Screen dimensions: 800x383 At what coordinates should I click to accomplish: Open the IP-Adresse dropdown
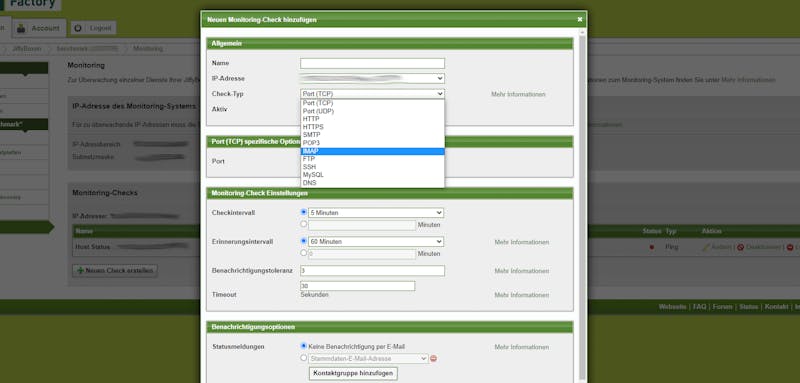(x=372, y=79)
